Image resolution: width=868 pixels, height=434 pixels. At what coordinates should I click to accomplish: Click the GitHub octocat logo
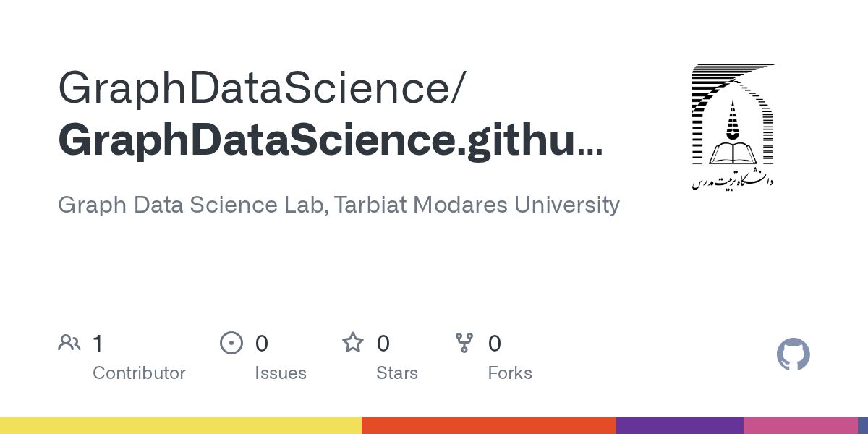point(793,354)
